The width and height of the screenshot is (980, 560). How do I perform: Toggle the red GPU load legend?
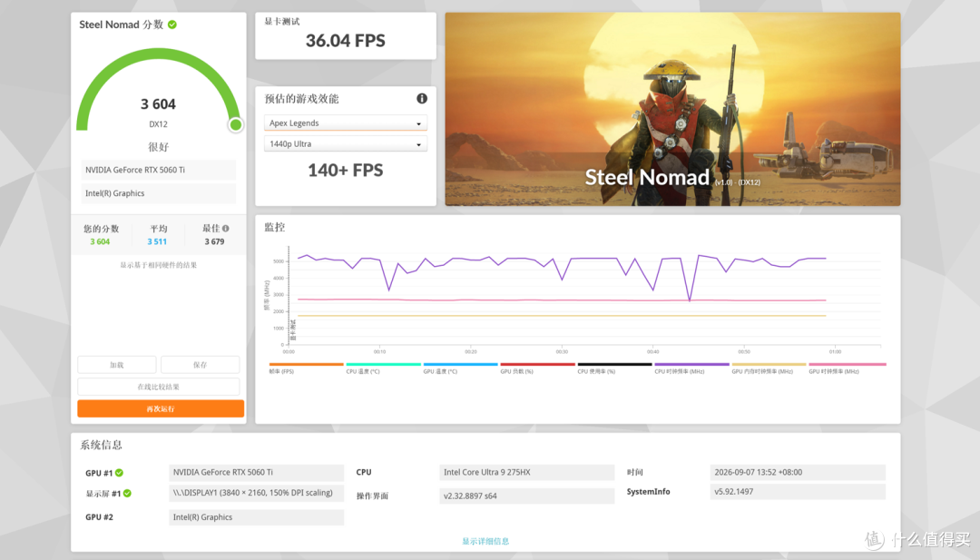(x=537, y=364)
